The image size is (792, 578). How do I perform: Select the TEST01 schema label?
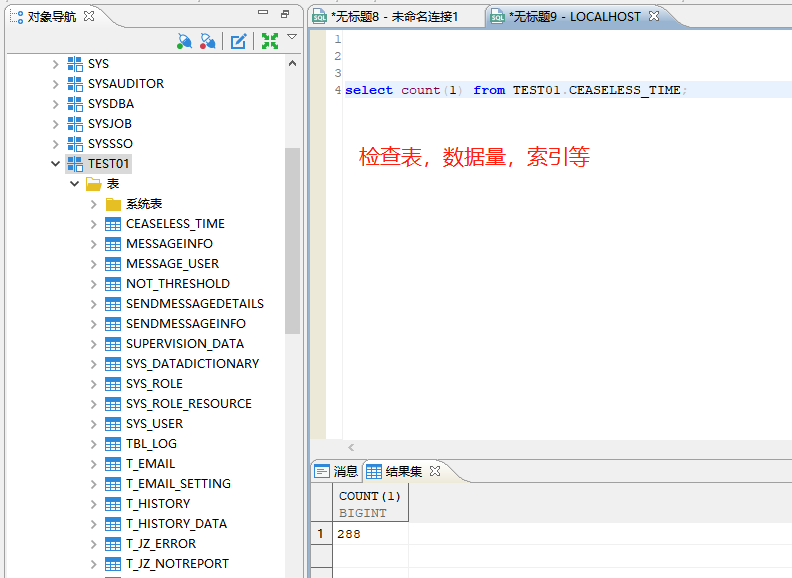tap(109, 164)
